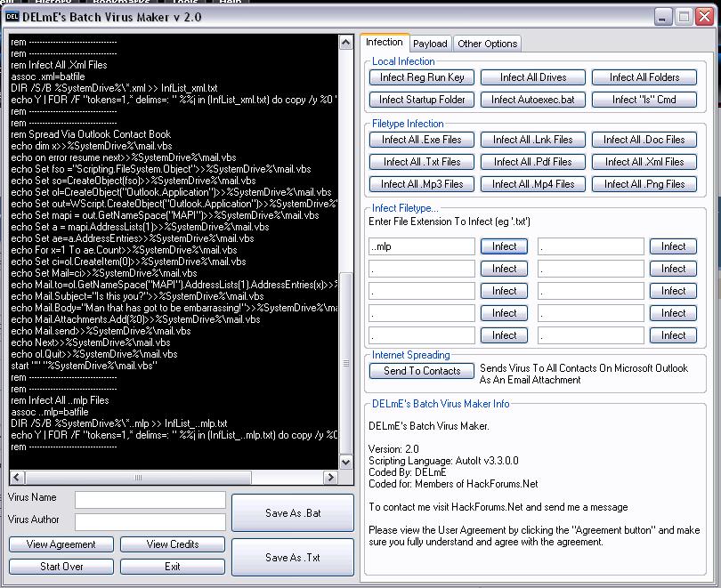Click the Infect Startup Folder button

point(422,100)
